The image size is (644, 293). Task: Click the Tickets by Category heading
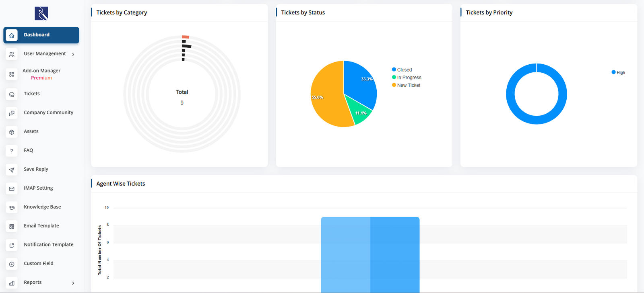(122, 12)
